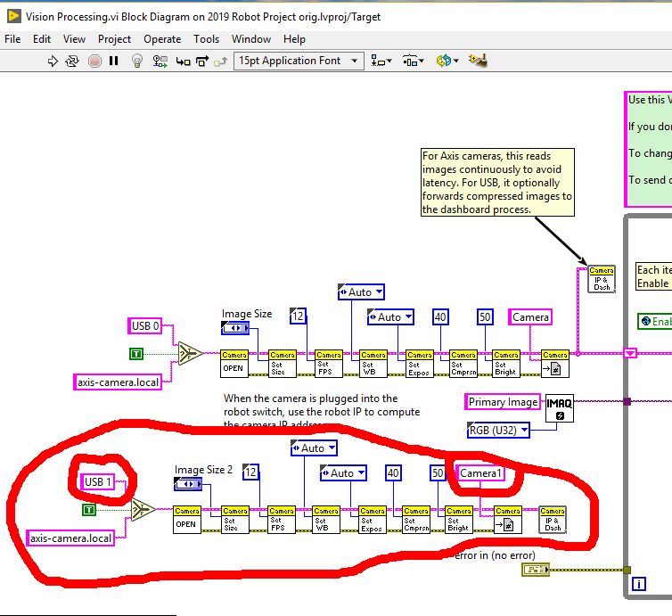Open the Reorder dropdown
The image size is (672, 616).
pos(447,61)
